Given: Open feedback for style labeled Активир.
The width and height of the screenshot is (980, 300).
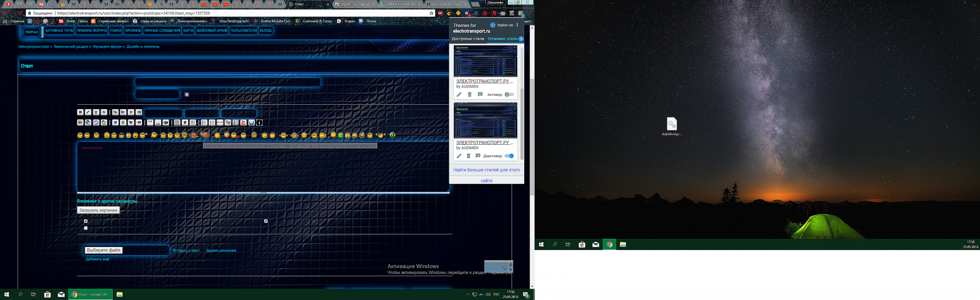Looking at the screenshot, I should 480,94.
